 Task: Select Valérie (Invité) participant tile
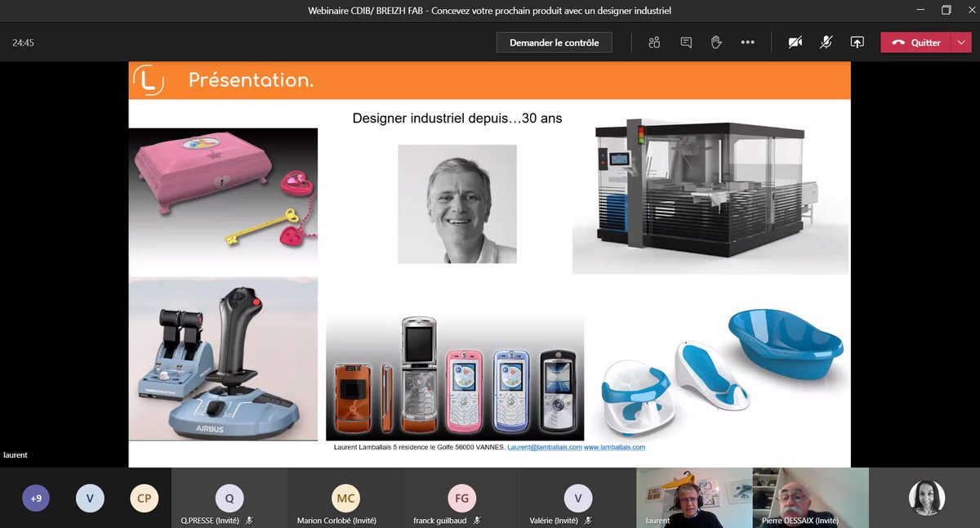tap(578, 498)
